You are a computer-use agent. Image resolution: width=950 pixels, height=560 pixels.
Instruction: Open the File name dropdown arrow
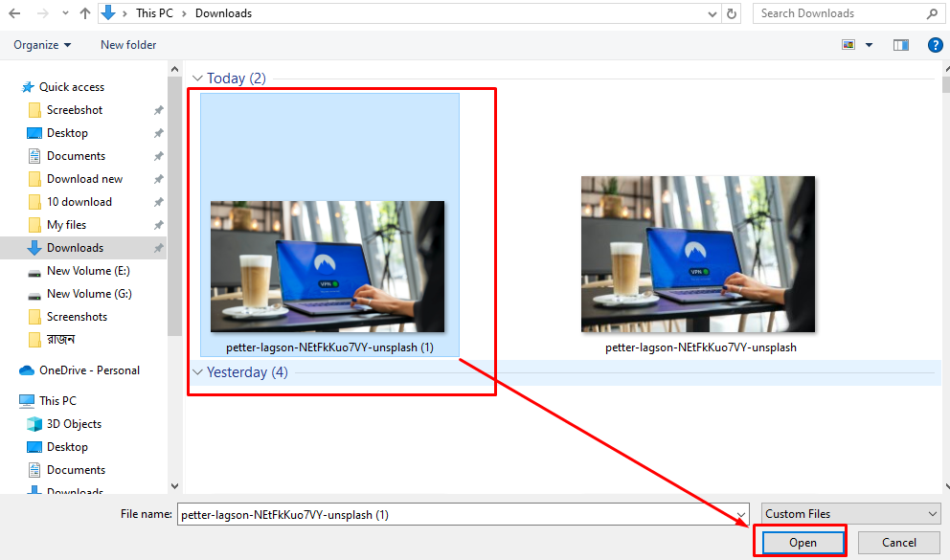[741, 515]
